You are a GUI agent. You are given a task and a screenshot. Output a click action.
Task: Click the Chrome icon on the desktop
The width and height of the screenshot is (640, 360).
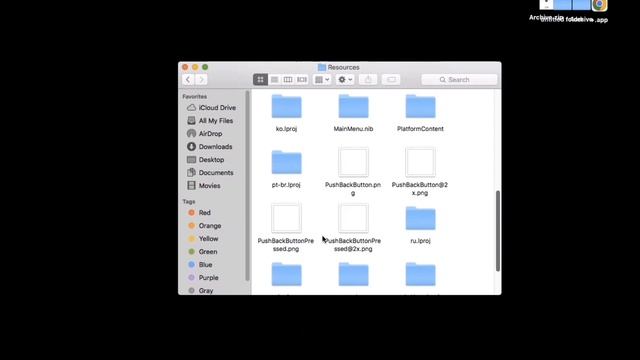click(600, 5)
